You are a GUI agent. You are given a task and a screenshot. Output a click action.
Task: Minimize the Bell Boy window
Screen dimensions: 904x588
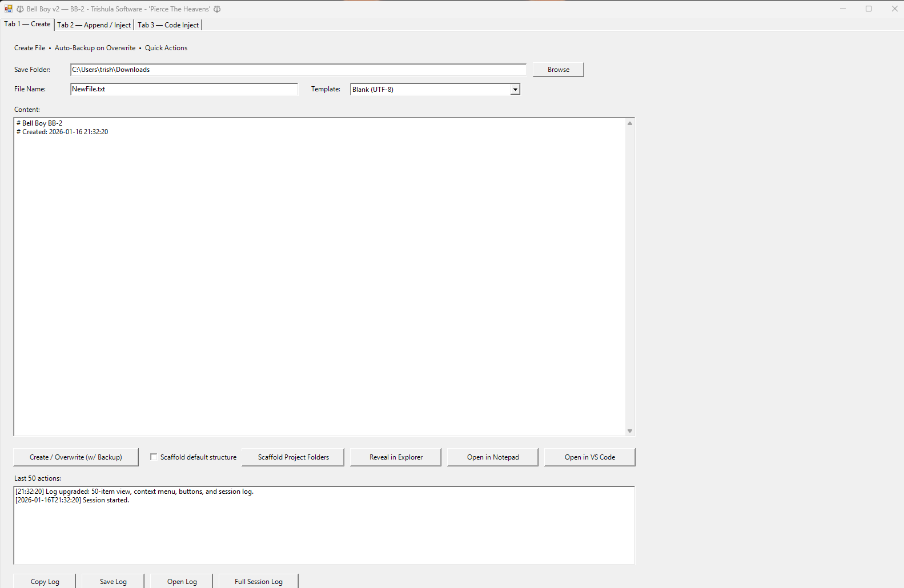(843, 9)
